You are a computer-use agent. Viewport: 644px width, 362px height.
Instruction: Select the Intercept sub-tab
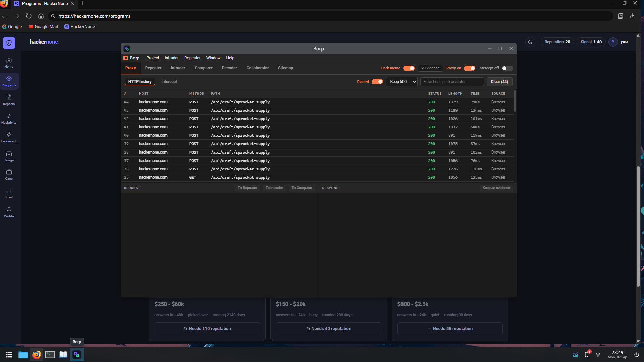tap(169, 82)
